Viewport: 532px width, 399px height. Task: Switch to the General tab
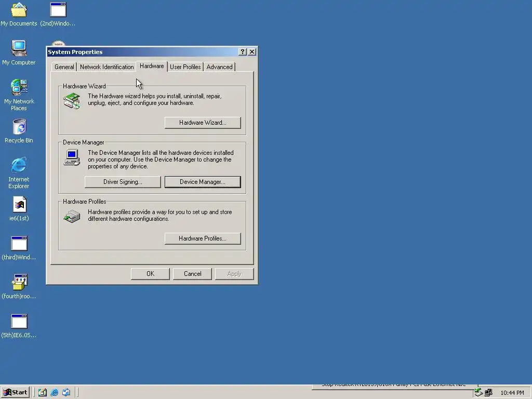tap(64, 67)
